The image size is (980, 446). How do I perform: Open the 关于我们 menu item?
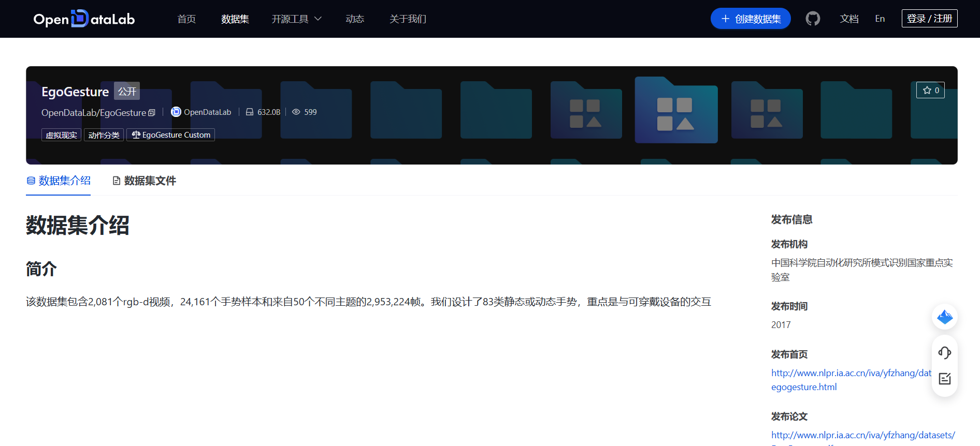pyautogui.click(x=408, y=19)
